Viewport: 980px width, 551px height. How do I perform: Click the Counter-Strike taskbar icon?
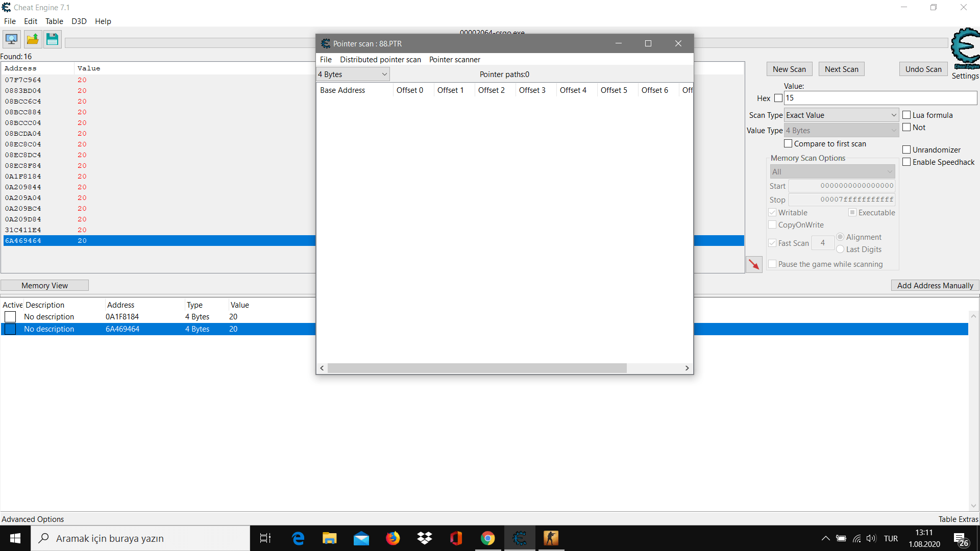[x=551, y=538]
